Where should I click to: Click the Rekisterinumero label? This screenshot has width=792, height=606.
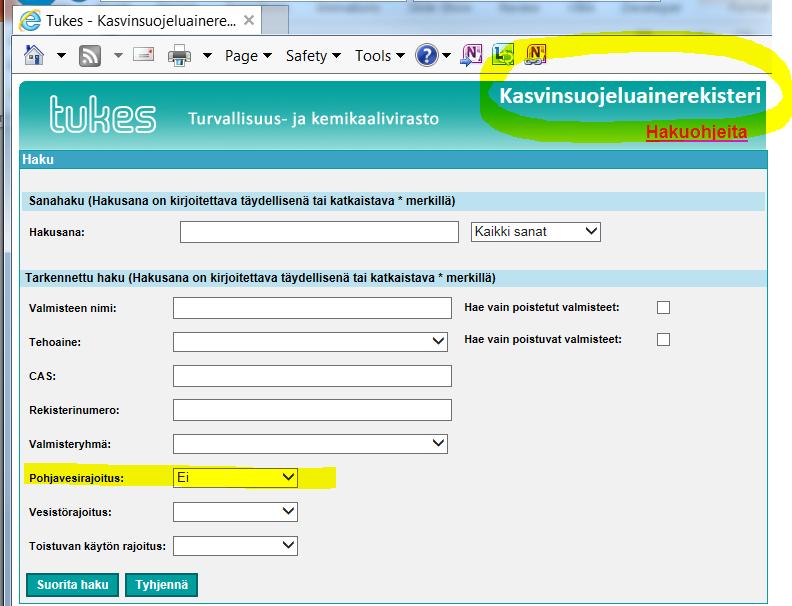coord(74,411)
